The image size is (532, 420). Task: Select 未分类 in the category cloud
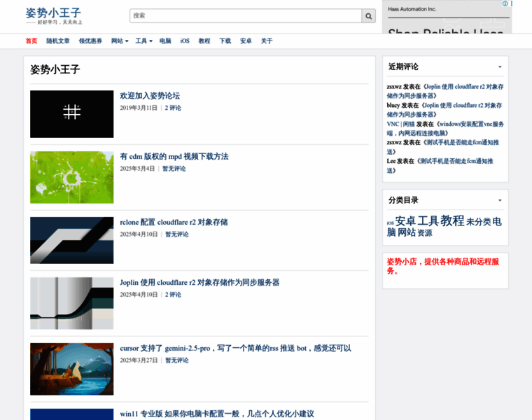pos(479,222)
